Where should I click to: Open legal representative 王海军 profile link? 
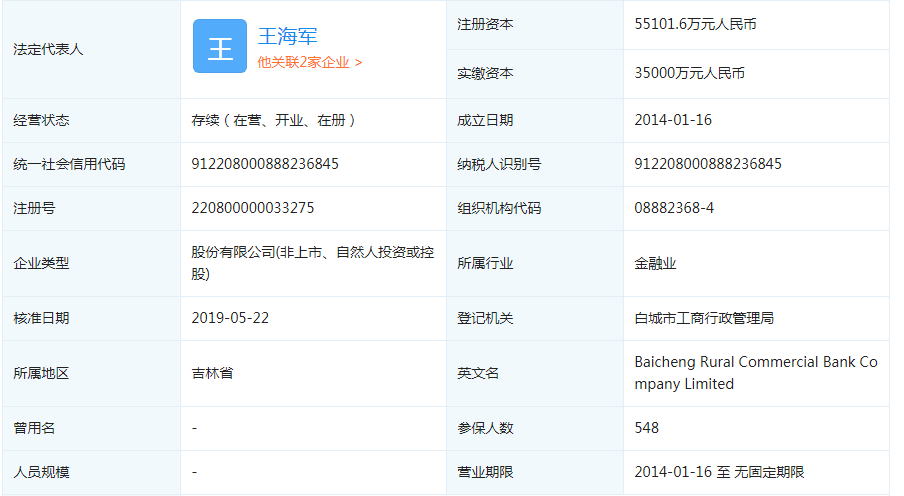click(287, 36)
